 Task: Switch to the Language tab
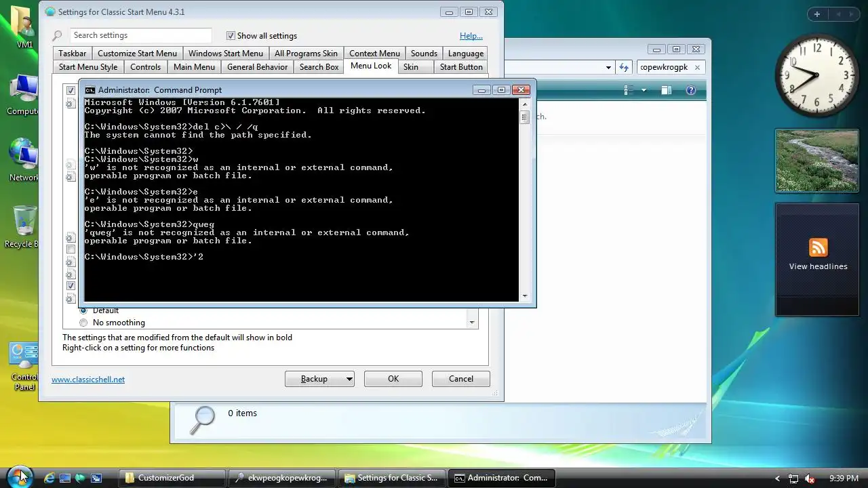[466, 54]
